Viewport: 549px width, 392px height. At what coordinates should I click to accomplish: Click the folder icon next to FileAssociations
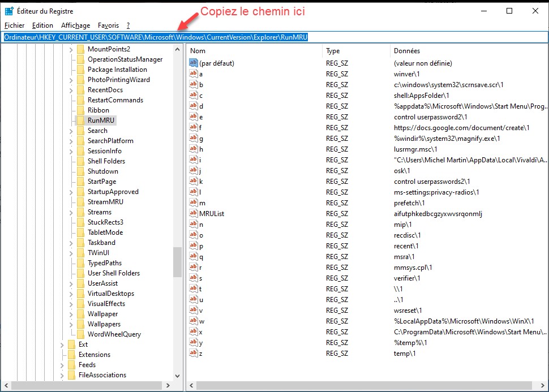(71, 375)
